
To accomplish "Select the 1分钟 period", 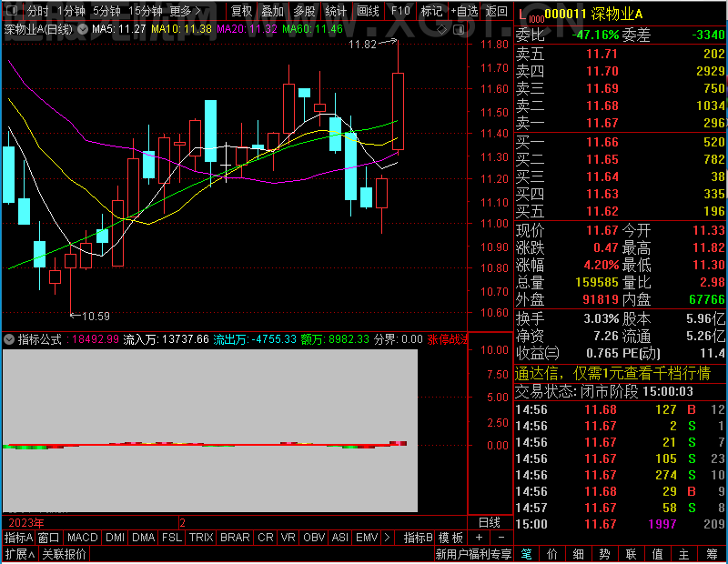I will pyautogui.click(x=71, y=11).
